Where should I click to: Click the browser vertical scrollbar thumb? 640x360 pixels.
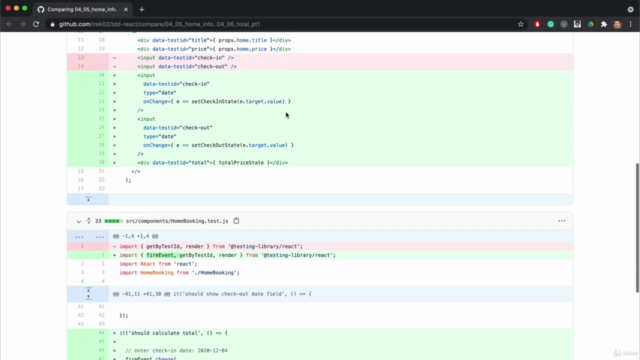637,228
